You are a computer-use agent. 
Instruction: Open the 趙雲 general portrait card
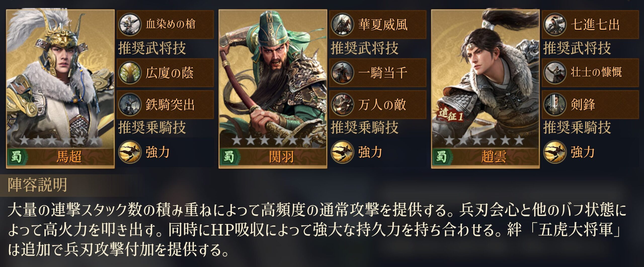point(486,89)
